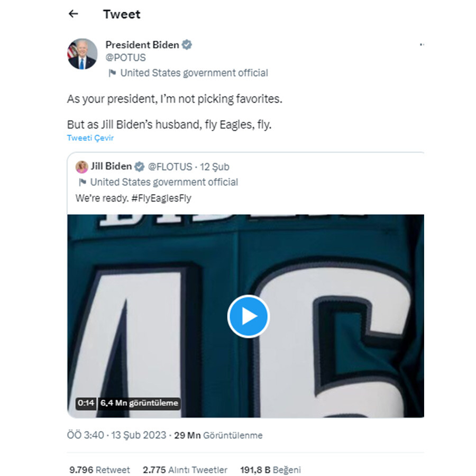This screenshot has height=476, width=476.
Task: Click President Biden's verified badge
Action: click(187, 45)
